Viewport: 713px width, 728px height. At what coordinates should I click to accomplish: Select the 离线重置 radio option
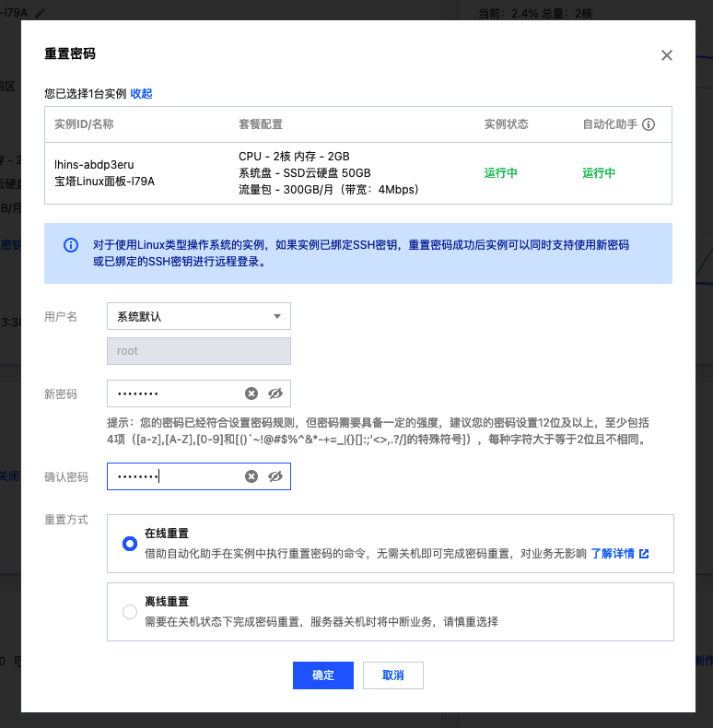click(x=130, y=612)
